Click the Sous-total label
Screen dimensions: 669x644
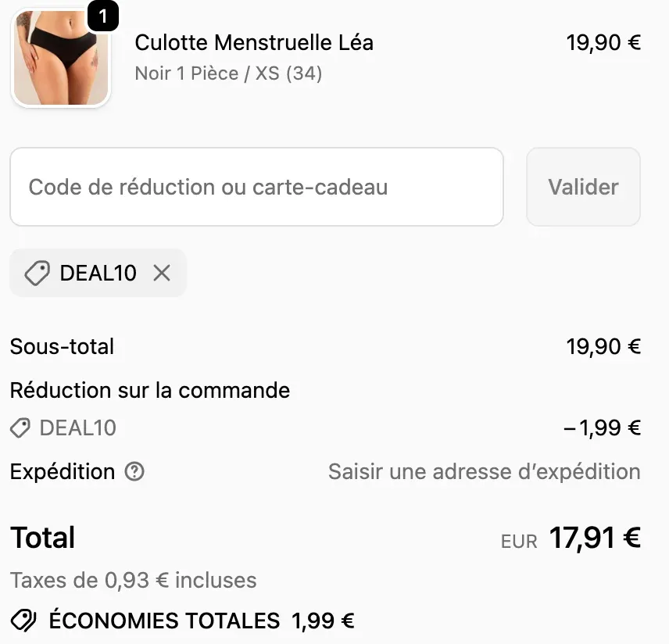(x=63, y=346)
